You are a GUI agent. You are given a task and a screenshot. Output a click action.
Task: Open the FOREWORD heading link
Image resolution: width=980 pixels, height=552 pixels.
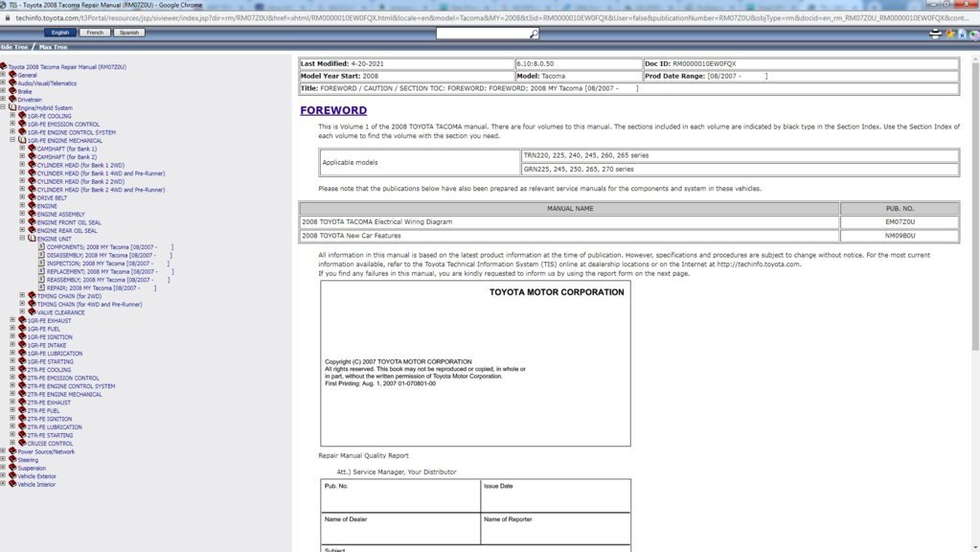333,110
